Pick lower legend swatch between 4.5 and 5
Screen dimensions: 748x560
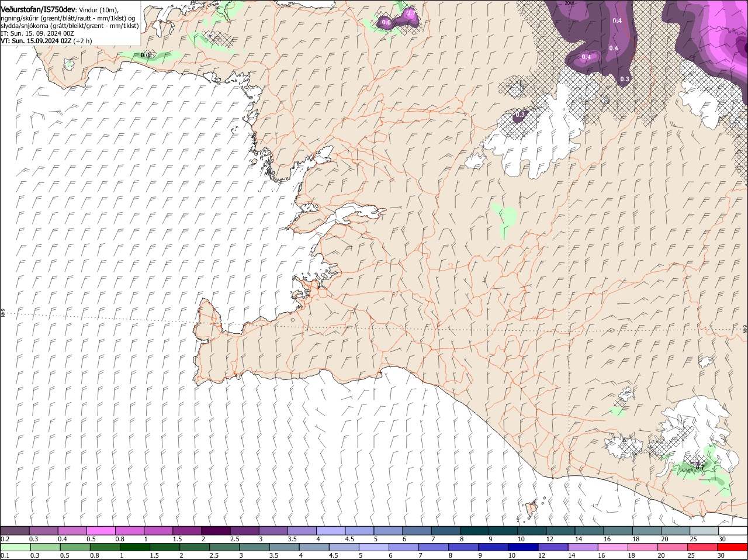pos(344,547)
